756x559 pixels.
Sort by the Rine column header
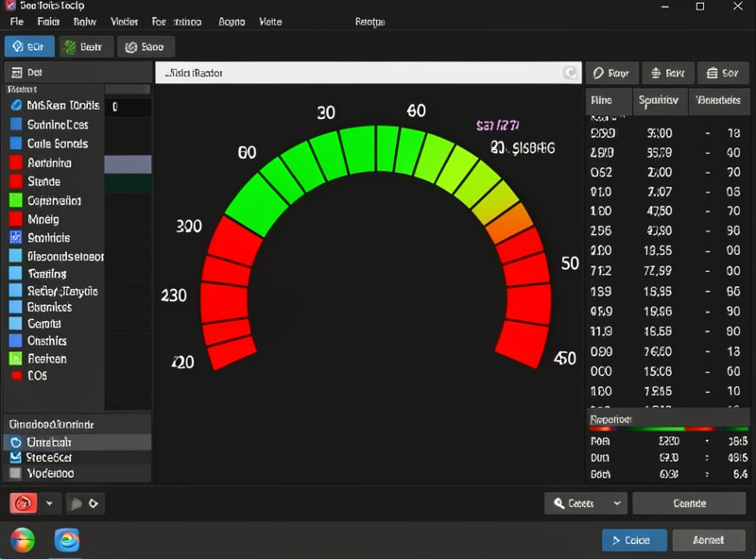609,101
